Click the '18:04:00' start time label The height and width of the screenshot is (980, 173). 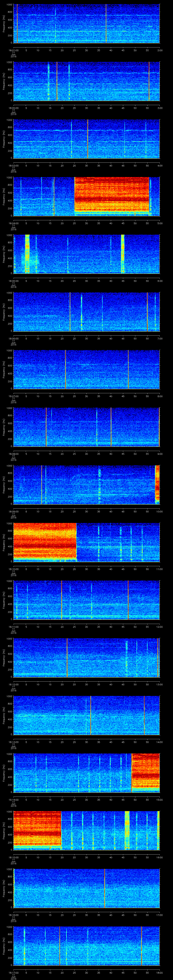point(13,223)
